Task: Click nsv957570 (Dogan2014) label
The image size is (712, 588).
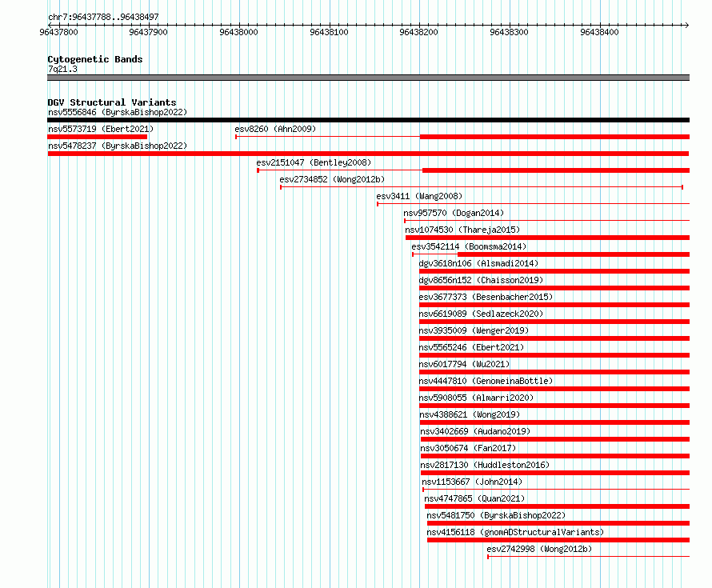Action: pyautogui.click(x=454, y=213)
